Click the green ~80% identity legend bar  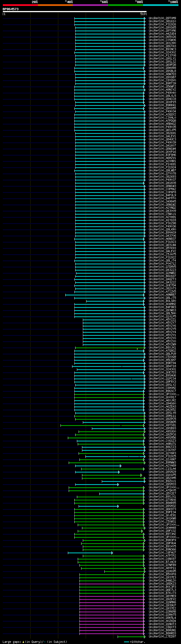125,5
